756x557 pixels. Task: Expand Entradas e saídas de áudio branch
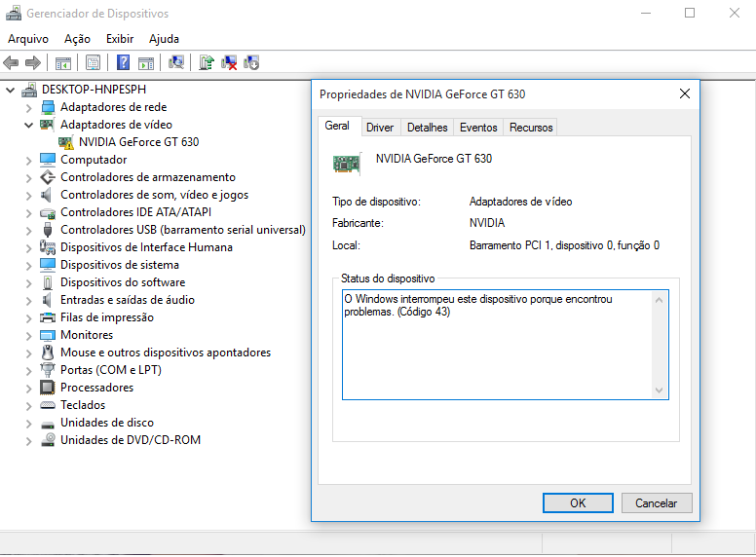[28, 301]
